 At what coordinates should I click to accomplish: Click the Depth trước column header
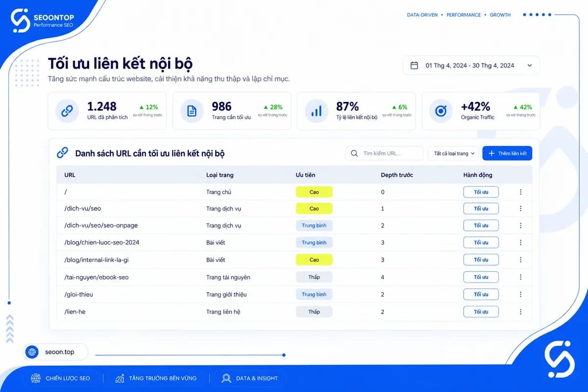coord(397,175)
